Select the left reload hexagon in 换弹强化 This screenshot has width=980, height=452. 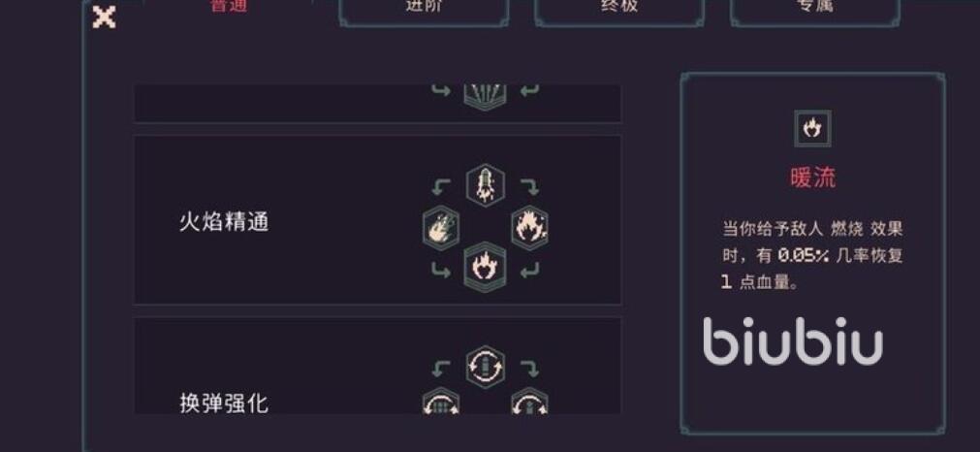pyautogui.click(x=441, y=402)
